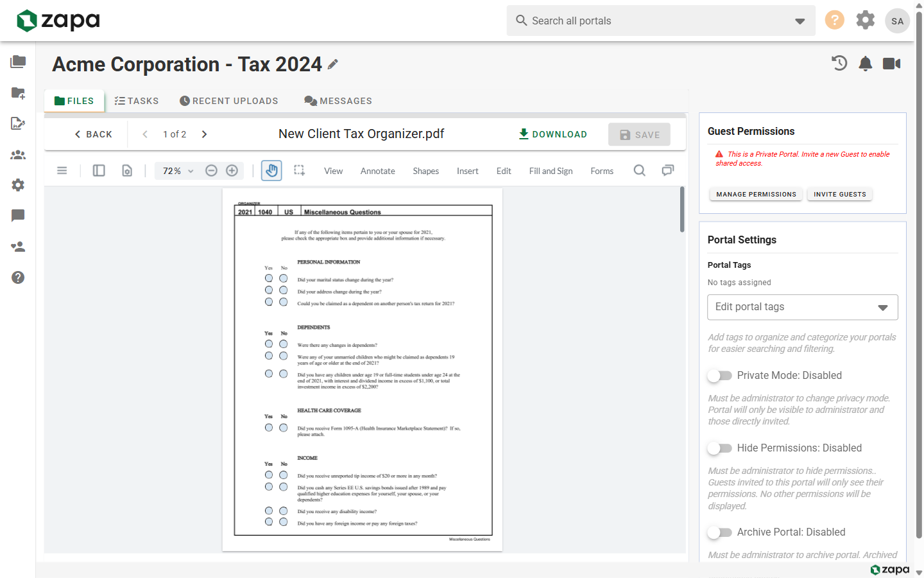
Task: Open the SA user avatar menu
Action: 897,21
